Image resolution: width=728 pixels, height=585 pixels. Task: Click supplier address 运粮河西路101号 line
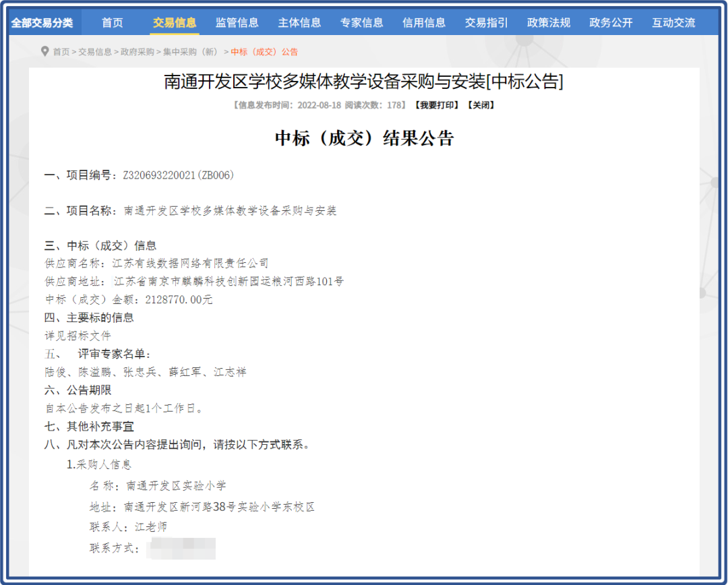click(194, 282)
